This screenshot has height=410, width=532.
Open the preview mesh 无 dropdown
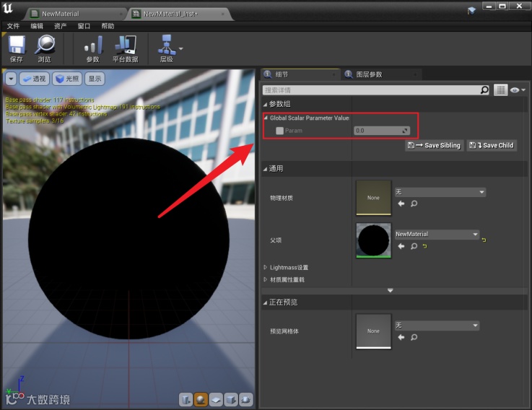pos(437,326)
